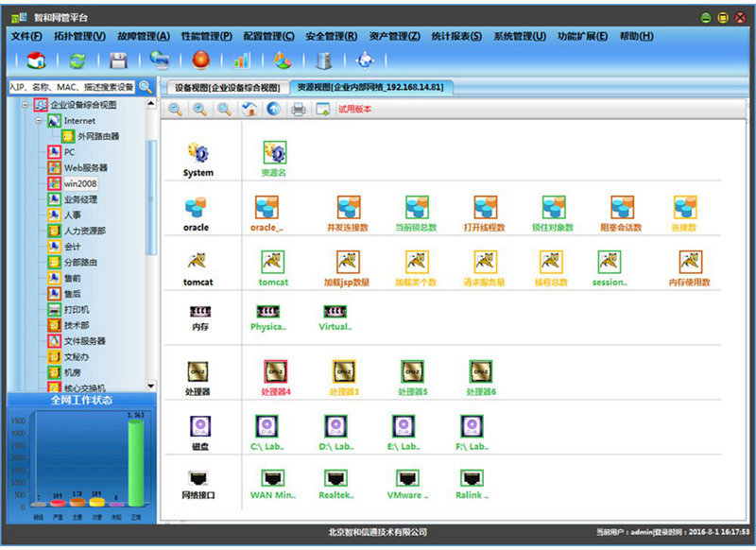
Task: Select the 当前锁总数 oracle resource icon
Action: [x=417, y=207]
